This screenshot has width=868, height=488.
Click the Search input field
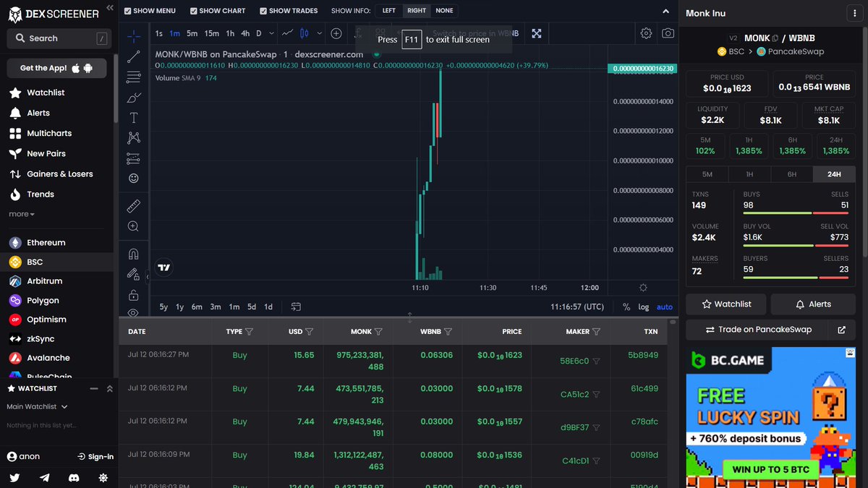pos(60,38)
